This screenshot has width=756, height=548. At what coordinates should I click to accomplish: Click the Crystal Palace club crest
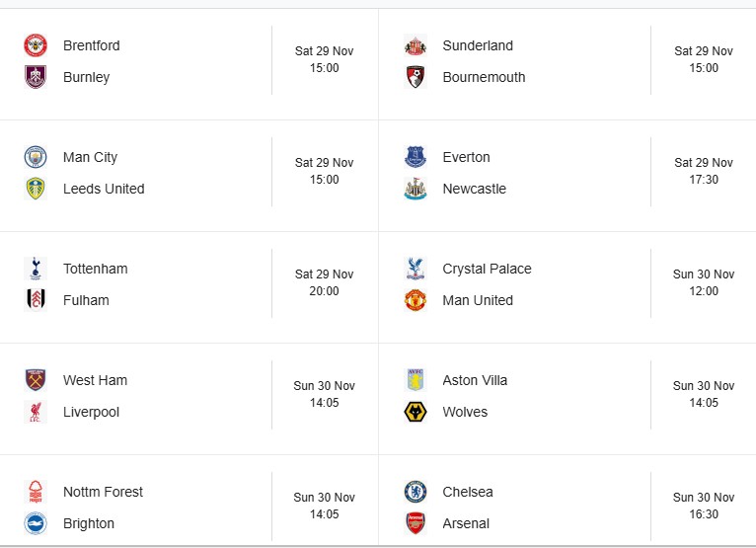tap(416, 269)
